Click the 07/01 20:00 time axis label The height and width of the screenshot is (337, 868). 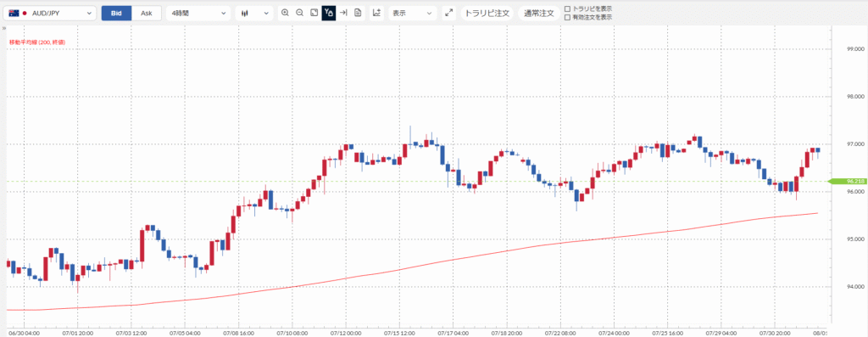click(x=77, y=333)
